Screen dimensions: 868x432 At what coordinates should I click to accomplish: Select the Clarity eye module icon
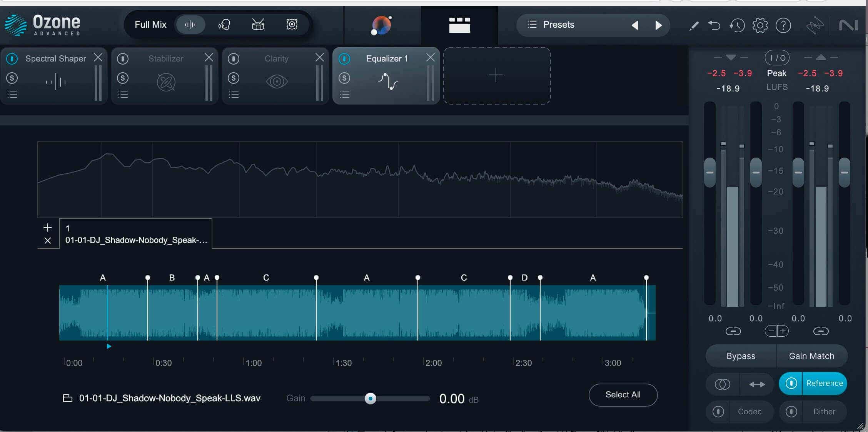pos(277,81)
